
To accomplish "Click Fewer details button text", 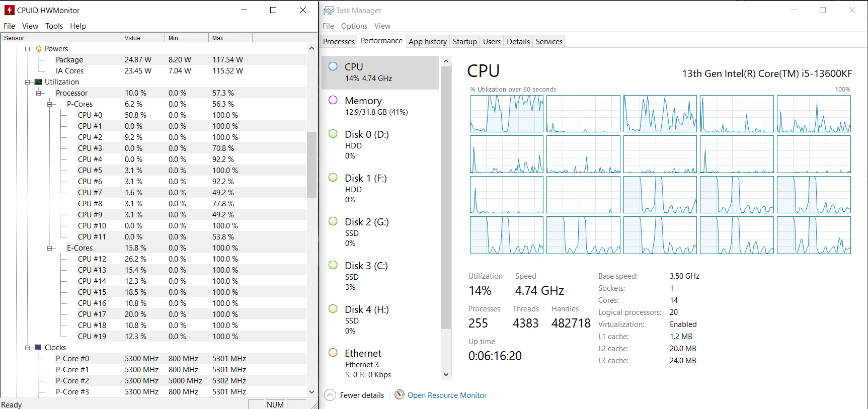I will [x=362, y=395].
